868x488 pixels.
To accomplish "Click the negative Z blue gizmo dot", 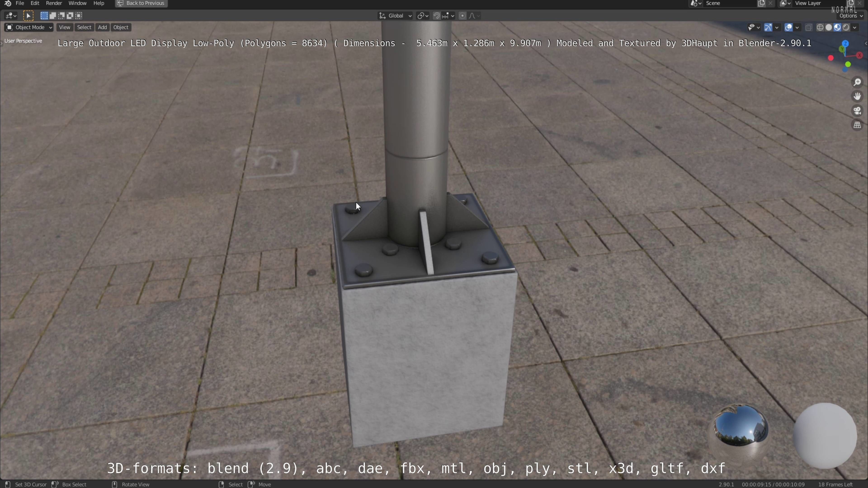I will 845,69.
